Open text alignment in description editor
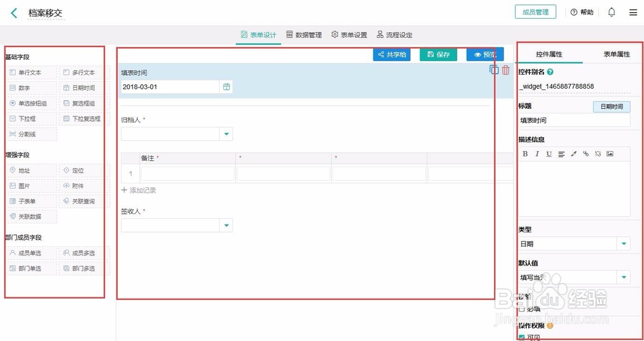 coord(562,154)
